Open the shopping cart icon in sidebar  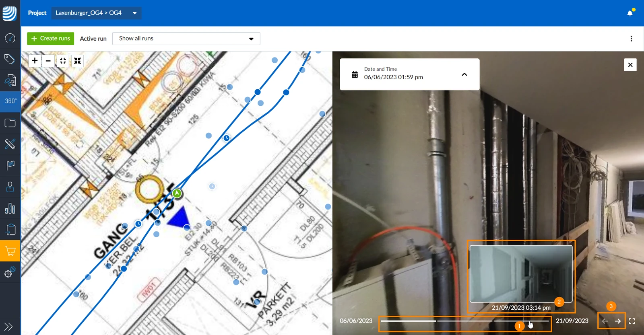tap(10, 251)
